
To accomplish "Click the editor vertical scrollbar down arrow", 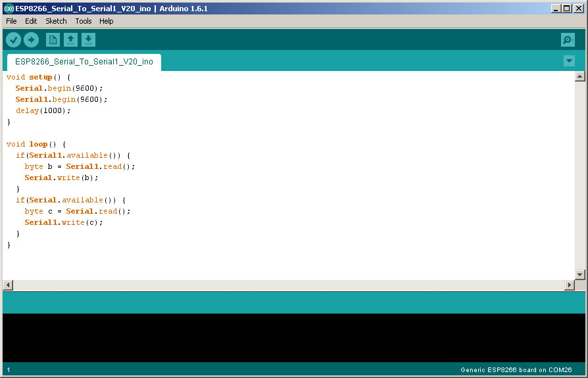I will pyautogui.click(x=579, y=275).
